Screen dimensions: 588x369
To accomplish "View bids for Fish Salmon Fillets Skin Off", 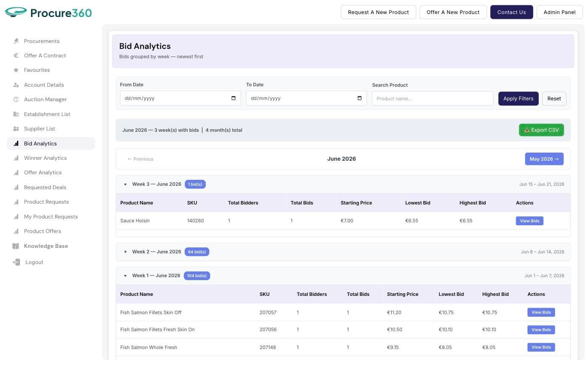I will (541, 312).
